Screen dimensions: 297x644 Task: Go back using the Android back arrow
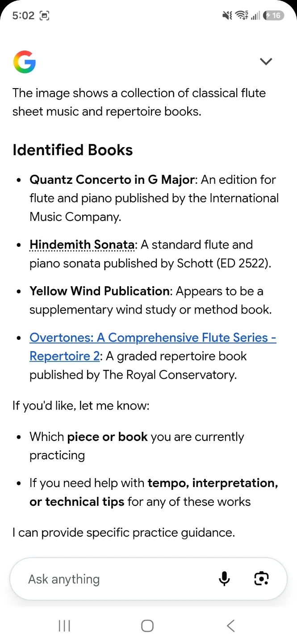[230, 626]
